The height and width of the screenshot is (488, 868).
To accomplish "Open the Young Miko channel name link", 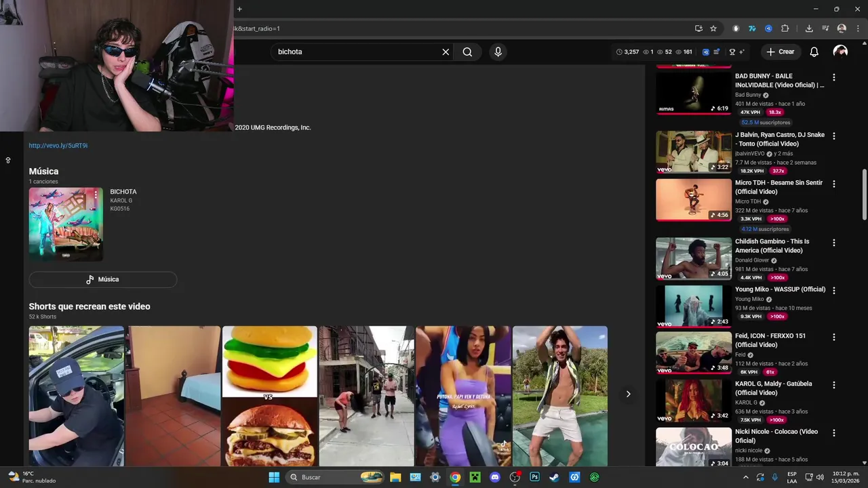I will click(749, 299).
